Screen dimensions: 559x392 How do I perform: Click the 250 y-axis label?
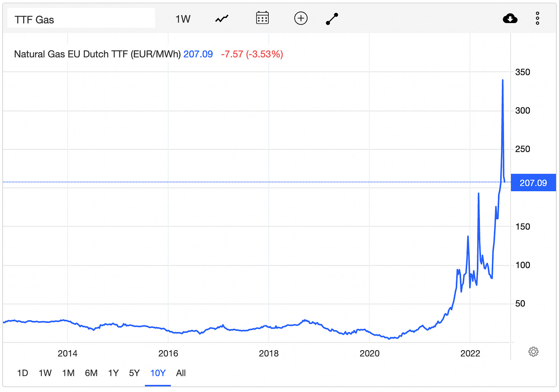523,149
